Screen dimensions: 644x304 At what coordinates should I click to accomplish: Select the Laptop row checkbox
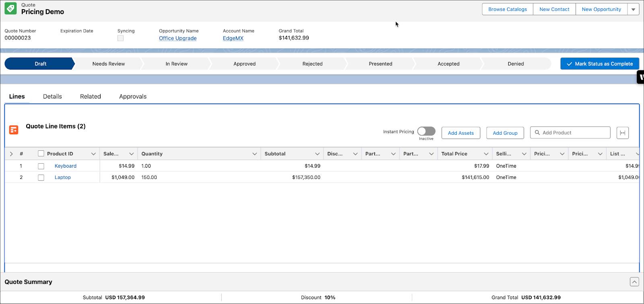pyautogui.click(x=41, y=177)
